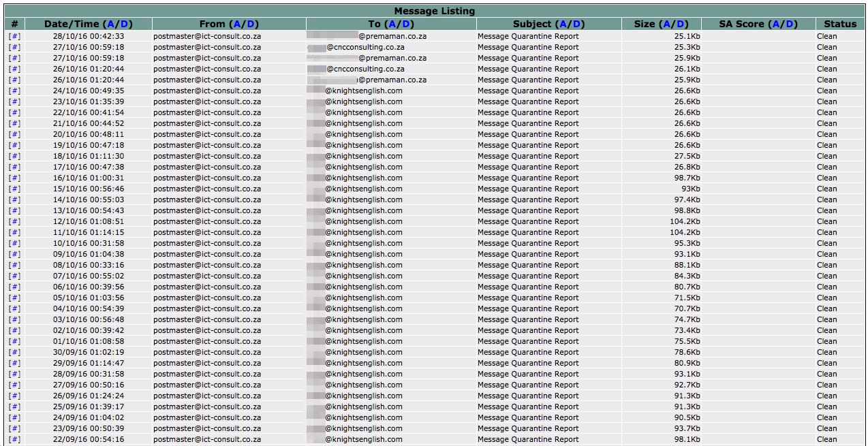The width and height of the screenshot is (868, 446).
Task: Open [#] link for 22/09/16 00:54:16 message
Action: pyautogui.click(x=14, y=439)
